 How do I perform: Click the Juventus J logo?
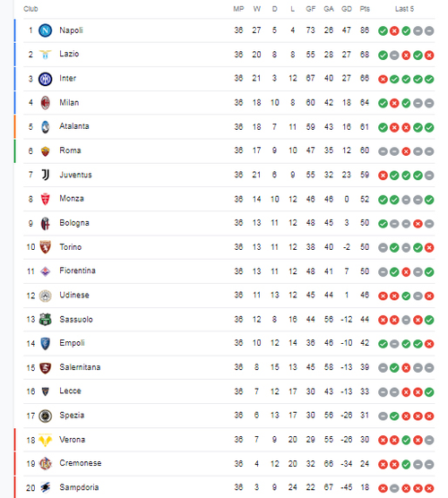coord(46,175)
